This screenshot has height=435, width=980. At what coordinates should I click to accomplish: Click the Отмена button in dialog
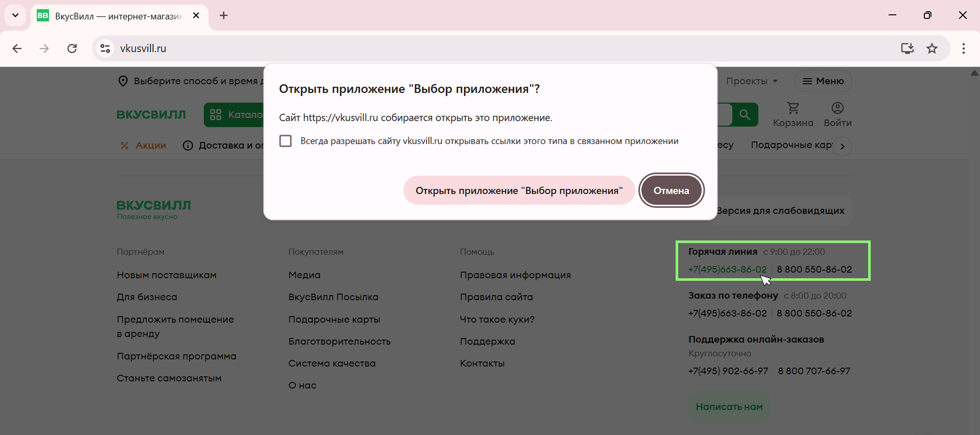671,190
